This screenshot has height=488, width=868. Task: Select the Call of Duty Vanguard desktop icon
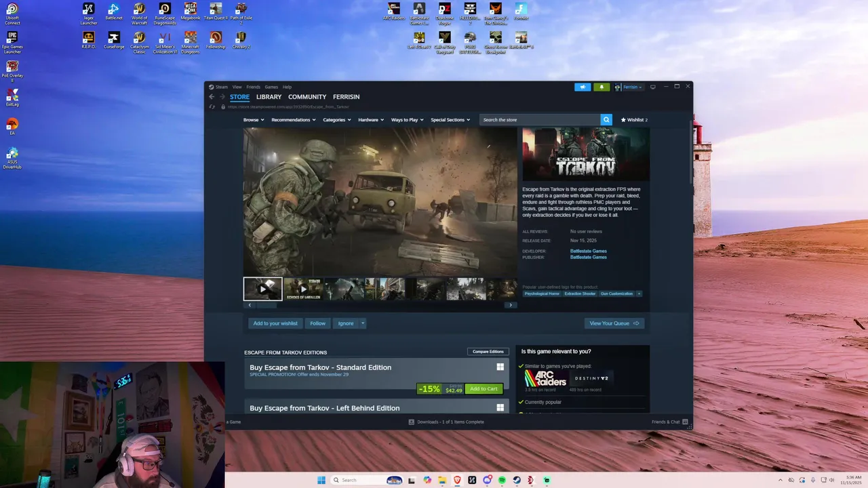click(445, 42)
